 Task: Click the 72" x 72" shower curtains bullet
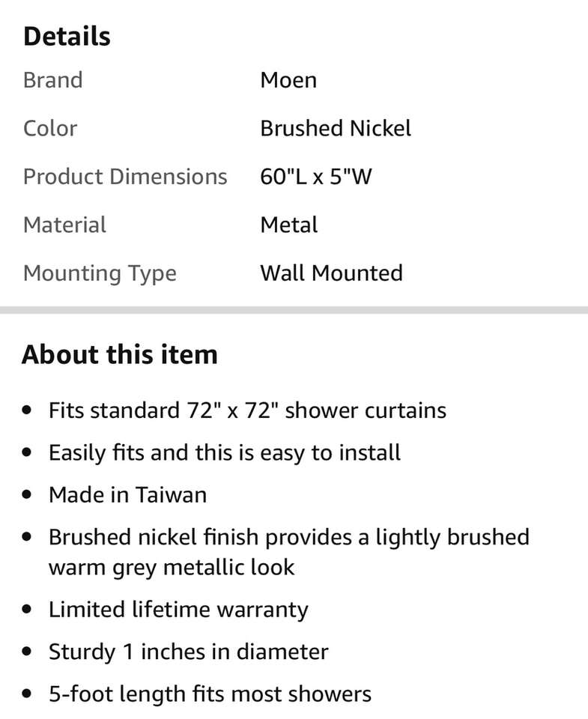pos(247,410)
